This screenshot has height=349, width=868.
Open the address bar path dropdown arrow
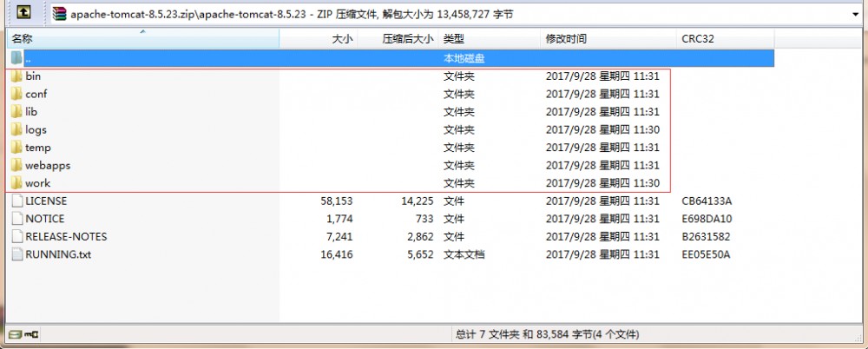[857, 15]
